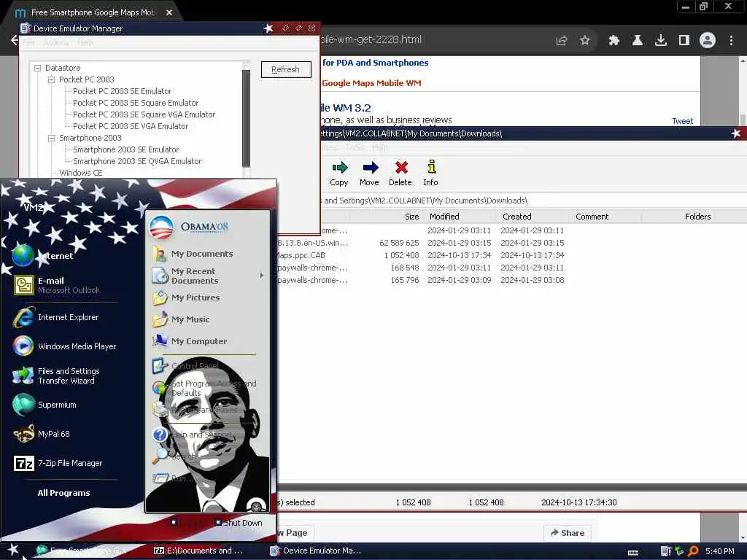Open for PDA and Smartphones link
This screenshot has width=747, height=560.
click(x=375, y=63)
